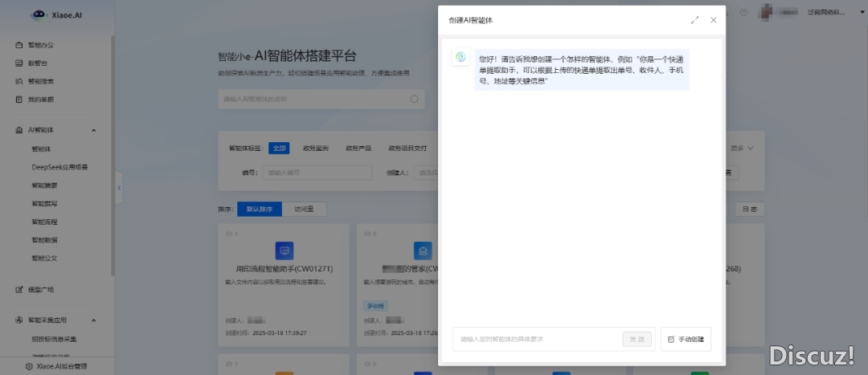Click the help question mark icon in top bar
Image resolution: width=868 pixels, height=375 pixels.
click(743, 12)
